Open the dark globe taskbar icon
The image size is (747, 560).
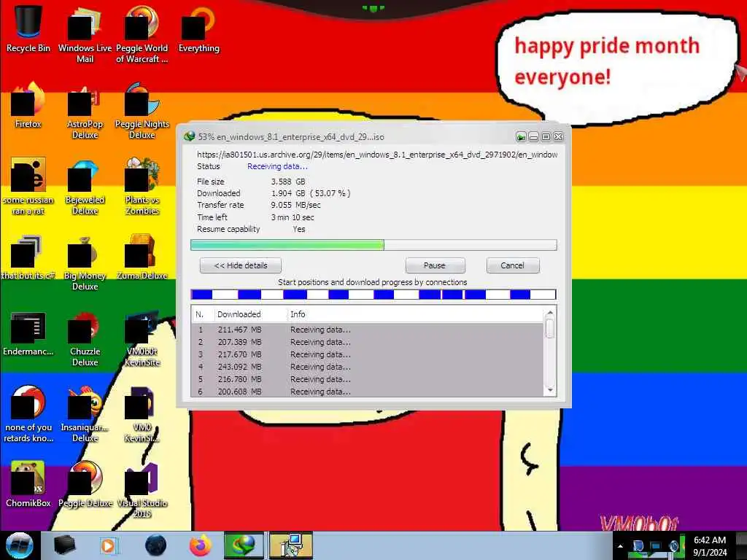(x=156, y=545)
